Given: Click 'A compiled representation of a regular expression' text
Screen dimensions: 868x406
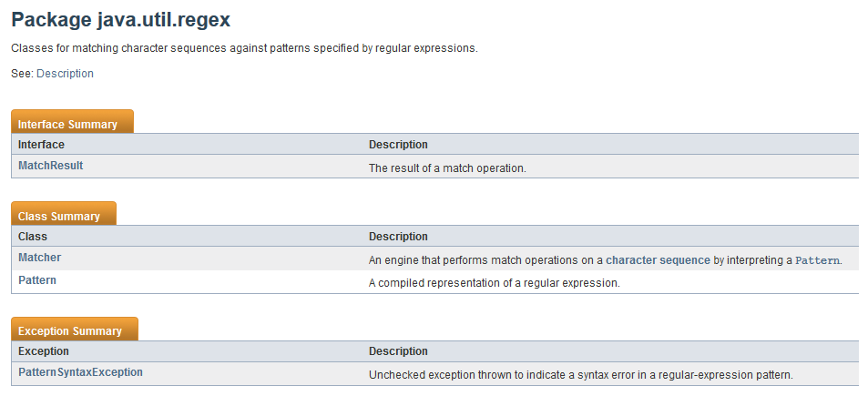Looking at the screenshot, I should click(494, 283).
